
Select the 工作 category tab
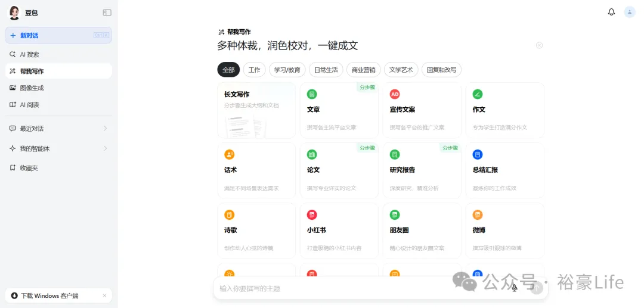point(254,70)
